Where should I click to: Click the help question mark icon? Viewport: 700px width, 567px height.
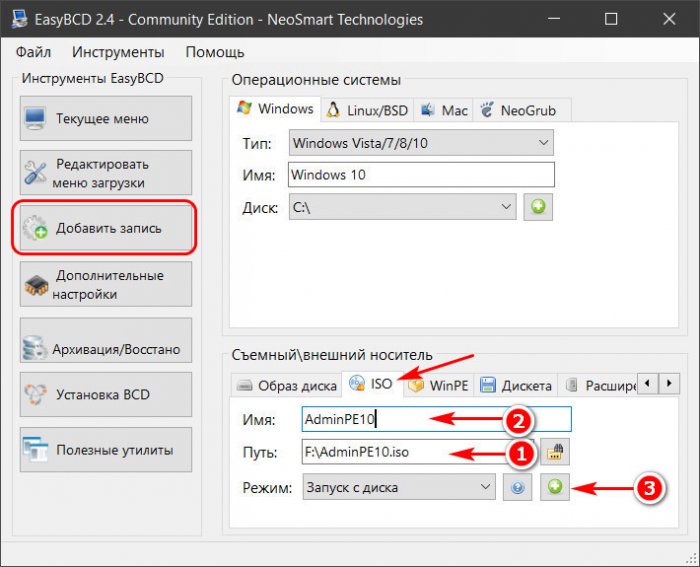click(x=517, y=488)
